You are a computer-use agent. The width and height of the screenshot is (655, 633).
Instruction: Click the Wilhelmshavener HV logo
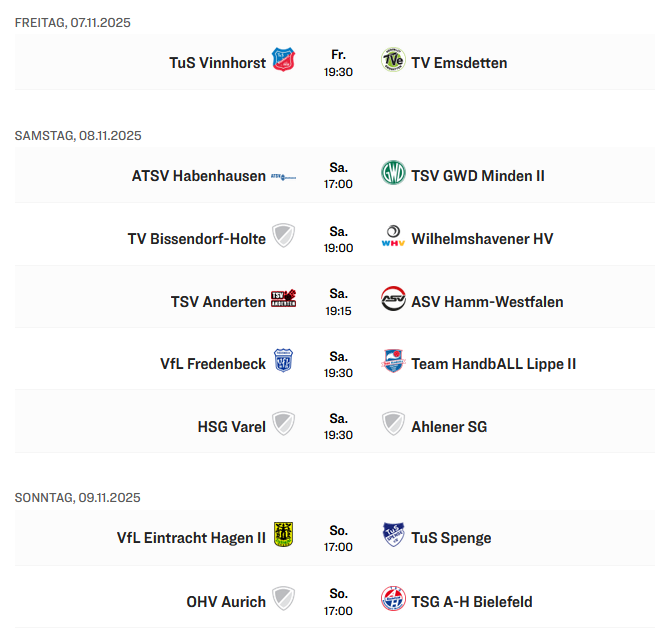(393, 238)
